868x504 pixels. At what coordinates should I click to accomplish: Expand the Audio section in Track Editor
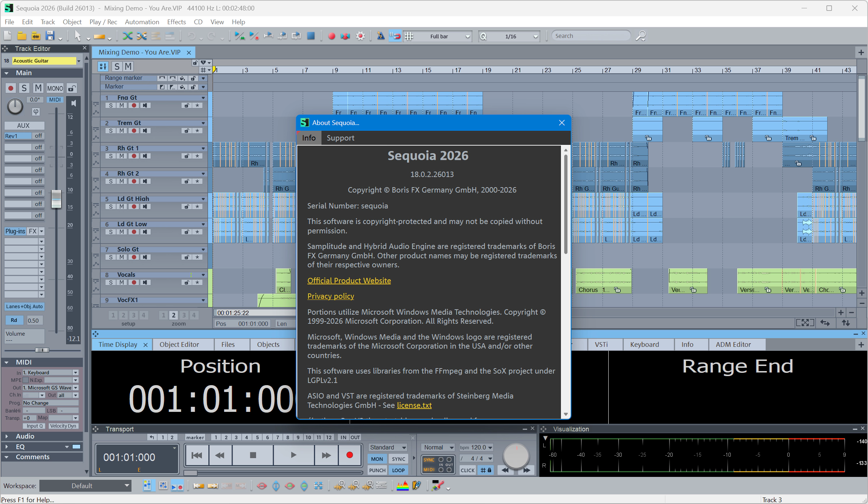(x=7, y=436)
